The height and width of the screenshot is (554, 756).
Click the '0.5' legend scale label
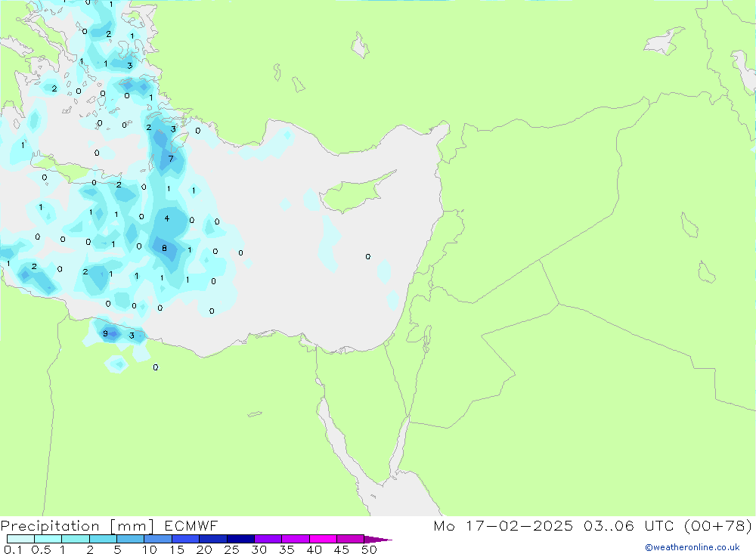click(41, 549)
